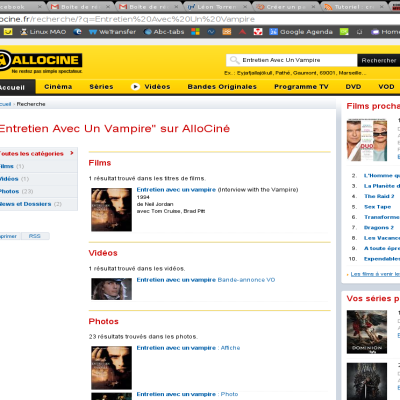Filter results by Vidéos (1)

[38, 179]
